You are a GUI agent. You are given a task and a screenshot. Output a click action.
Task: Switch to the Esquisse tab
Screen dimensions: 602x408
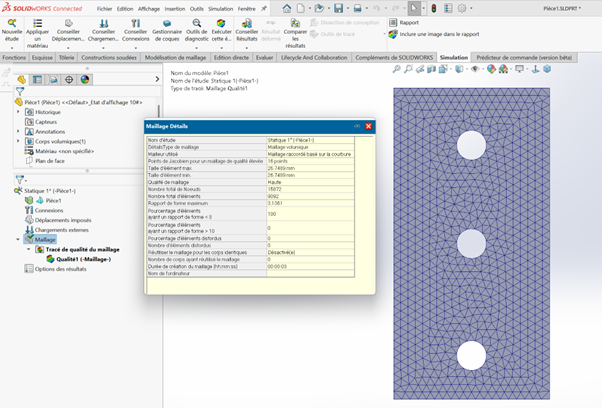pos(42,58)
